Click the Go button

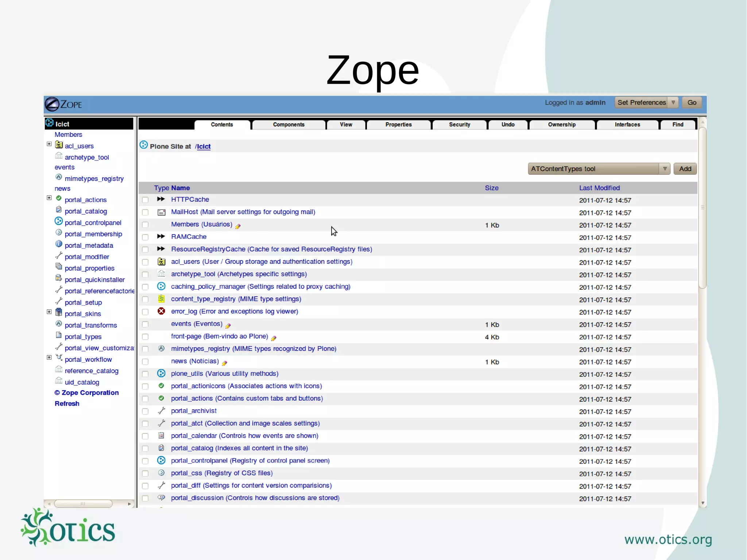[692, 103]
